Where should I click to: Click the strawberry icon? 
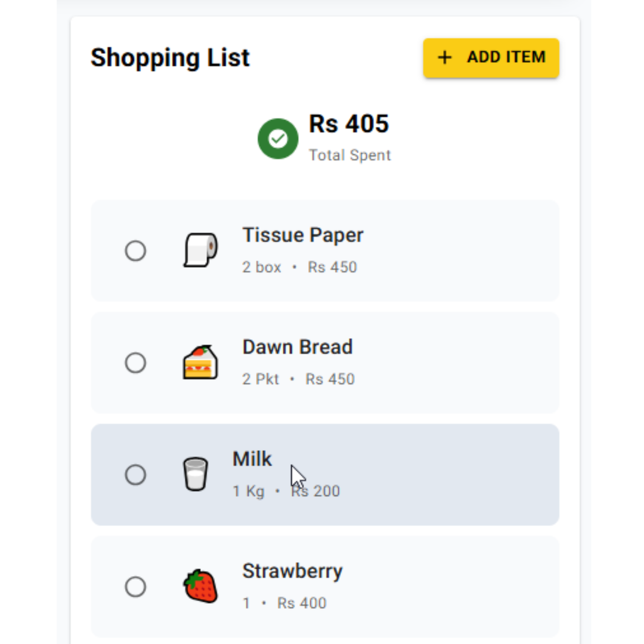[200, 586]
